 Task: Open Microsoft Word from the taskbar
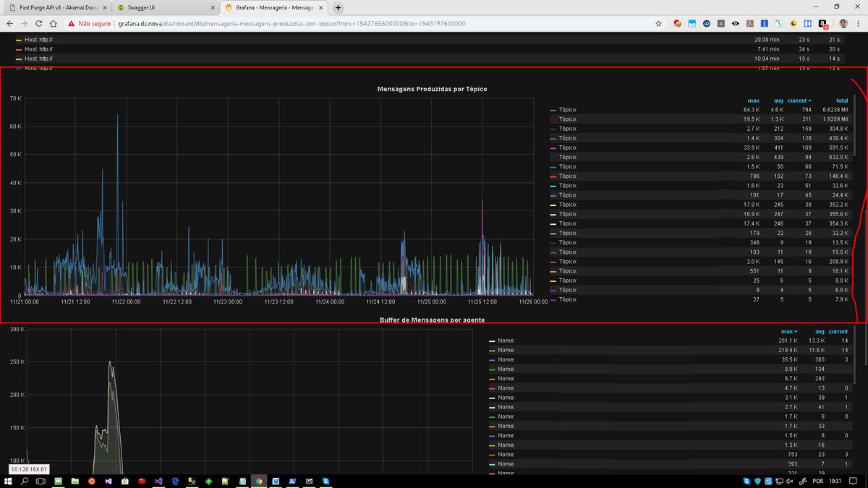(x=276, y=481)
